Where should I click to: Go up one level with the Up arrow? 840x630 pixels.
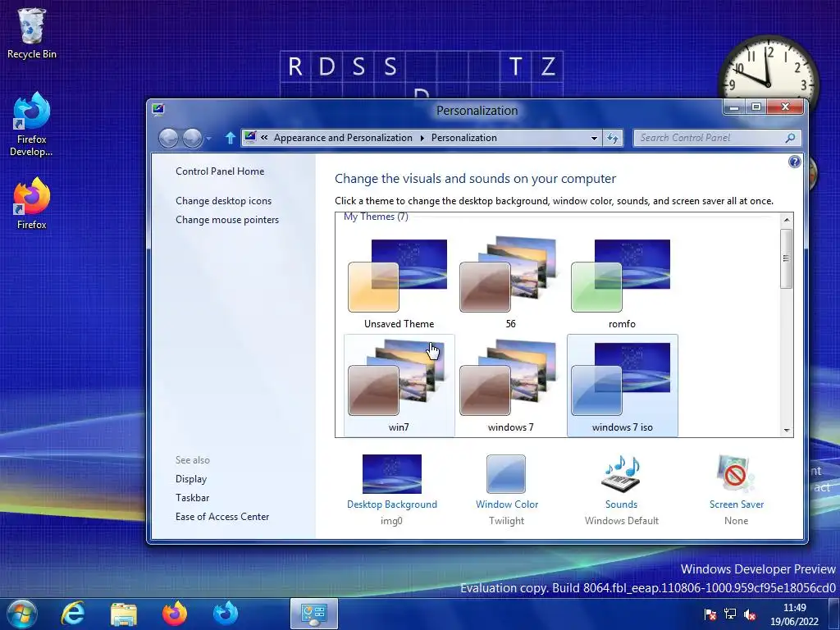[230, 138]
